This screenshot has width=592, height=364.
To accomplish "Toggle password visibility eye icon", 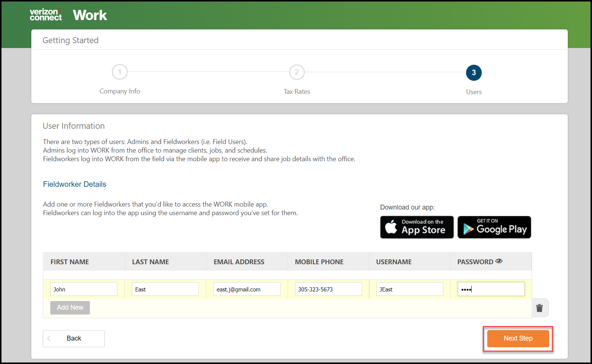I will (499, 261).
